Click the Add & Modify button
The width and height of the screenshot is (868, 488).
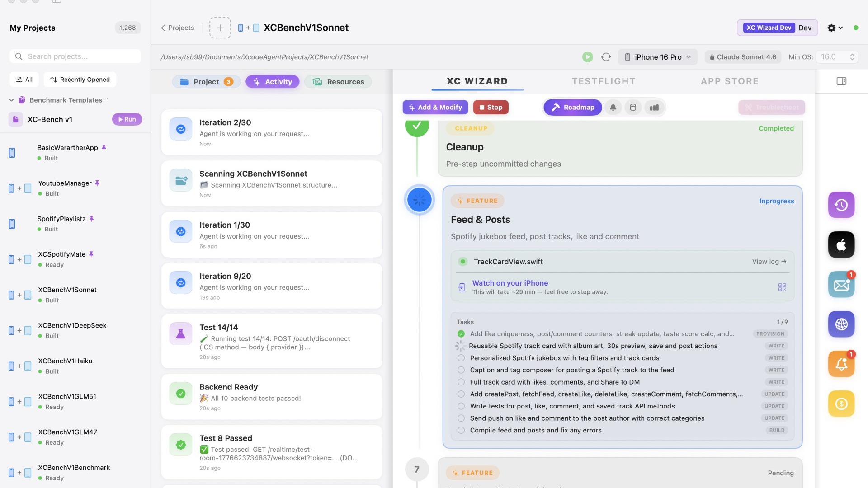(x=435, y=108)
